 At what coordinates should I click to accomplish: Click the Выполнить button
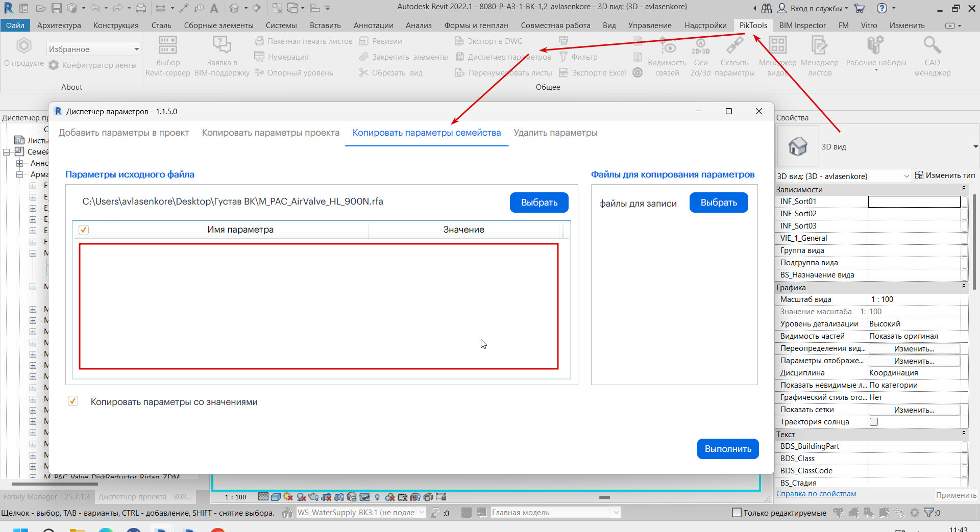point(728,449)
